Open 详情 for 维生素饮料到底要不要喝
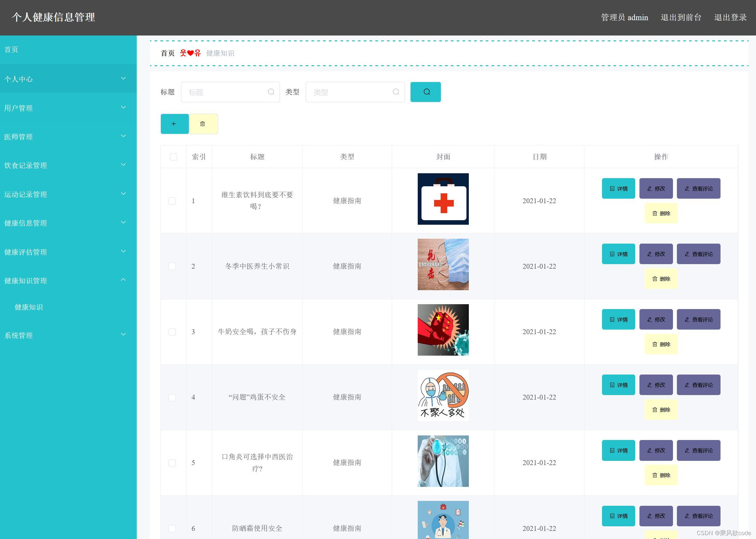 (x=618, y=188)
